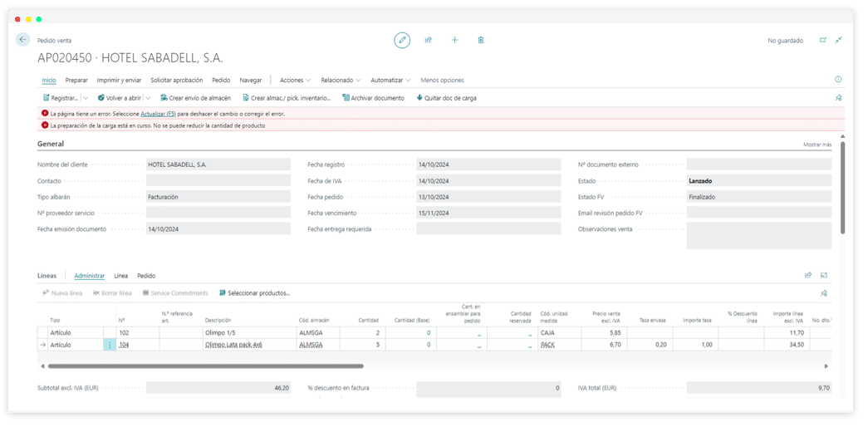Click the pencil edit icon
This screenshot has width=868, height=427.
(x=402, y=40)
